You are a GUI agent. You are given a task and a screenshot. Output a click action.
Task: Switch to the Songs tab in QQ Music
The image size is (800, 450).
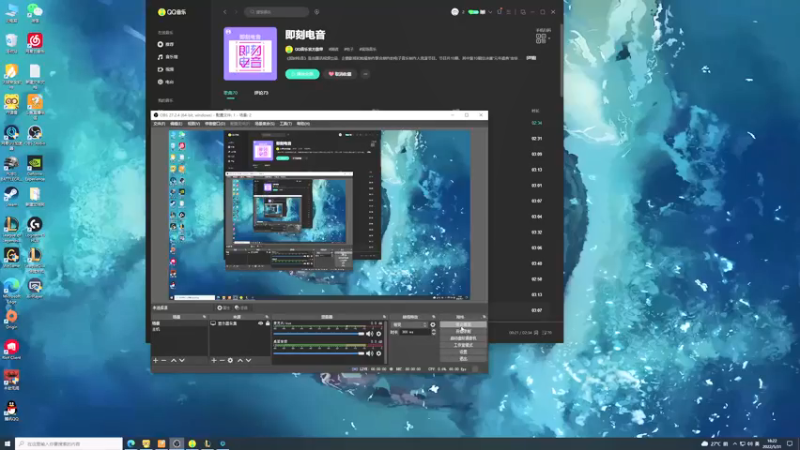pos(231,93)
